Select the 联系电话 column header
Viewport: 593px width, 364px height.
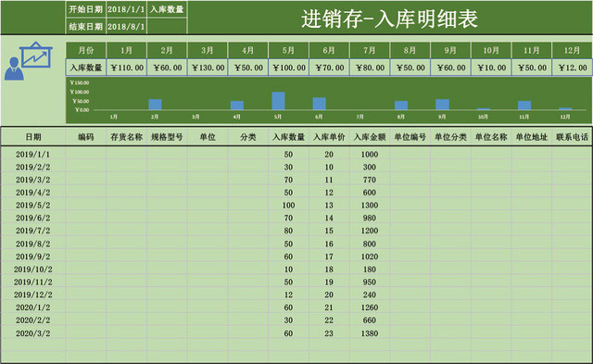(x=572, y=137)
